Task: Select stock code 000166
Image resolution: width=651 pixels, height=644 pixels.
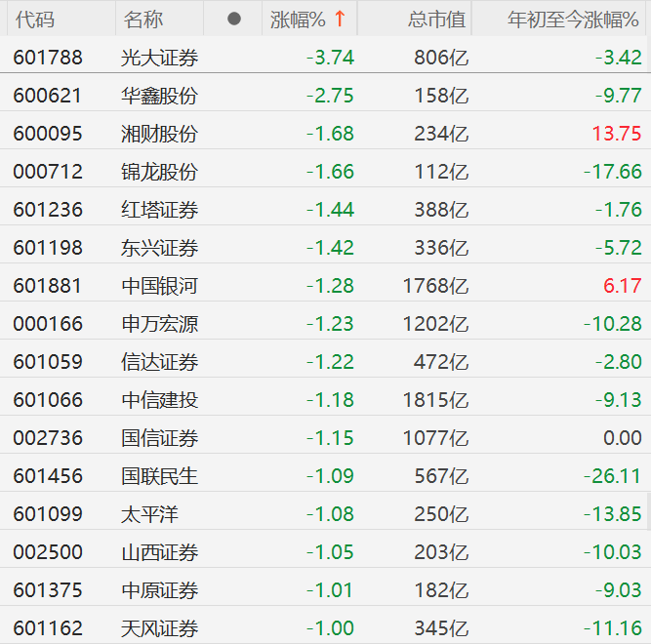Action: coord(48,324)
